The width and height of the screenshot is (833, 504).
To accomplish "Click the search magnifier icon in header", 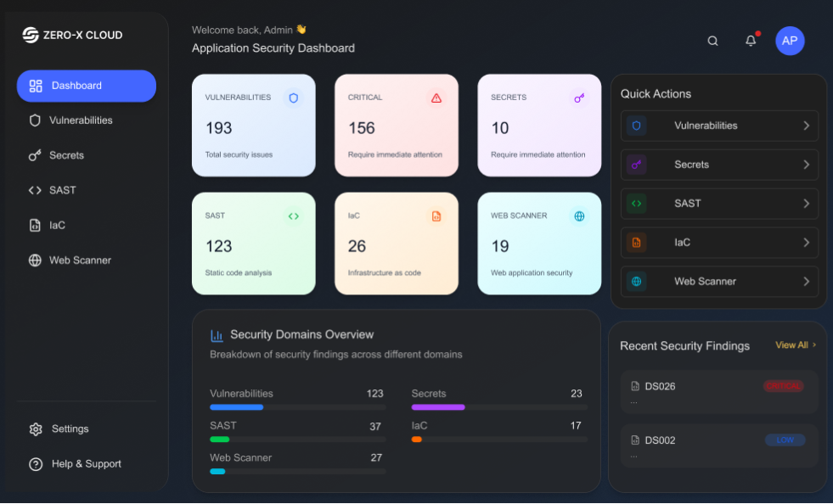I will click(x=712, y=41).
